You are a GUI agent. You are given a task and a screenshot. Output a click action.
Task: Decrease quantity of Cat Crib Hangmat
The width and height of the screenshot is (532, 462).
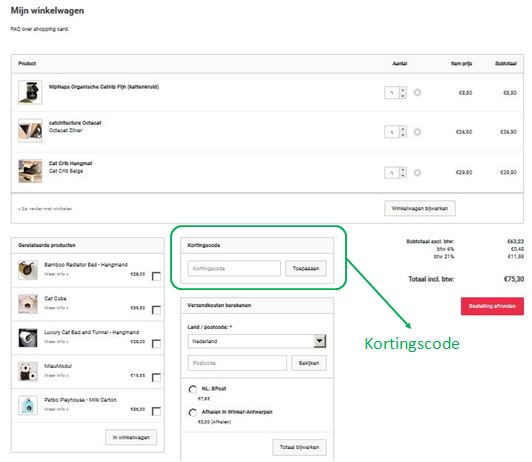click(403, 176)
